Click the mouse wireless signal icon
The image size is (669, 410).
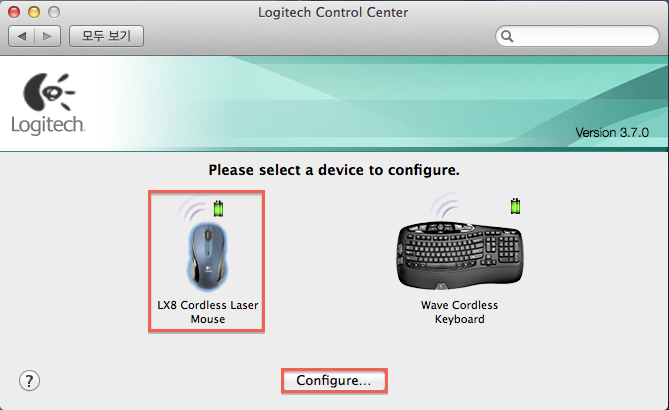(x=192, y=208)
